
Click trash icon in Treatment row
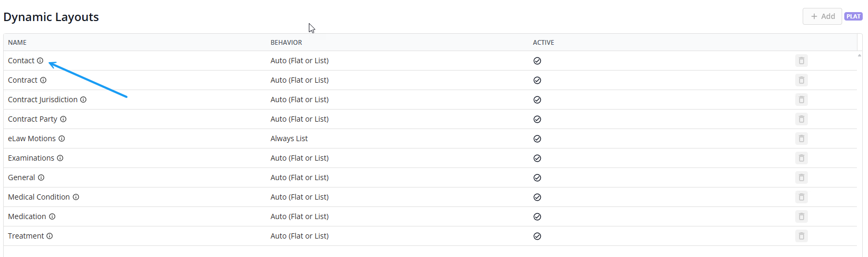click(x=801, y=236)
